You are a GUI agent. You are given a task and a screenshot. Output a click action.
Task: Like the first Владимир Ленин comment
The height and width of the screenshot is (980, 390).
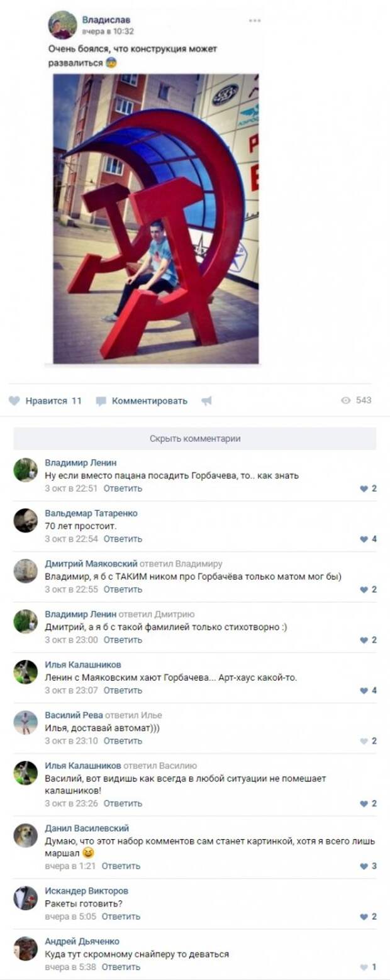[x=364, y=488]
